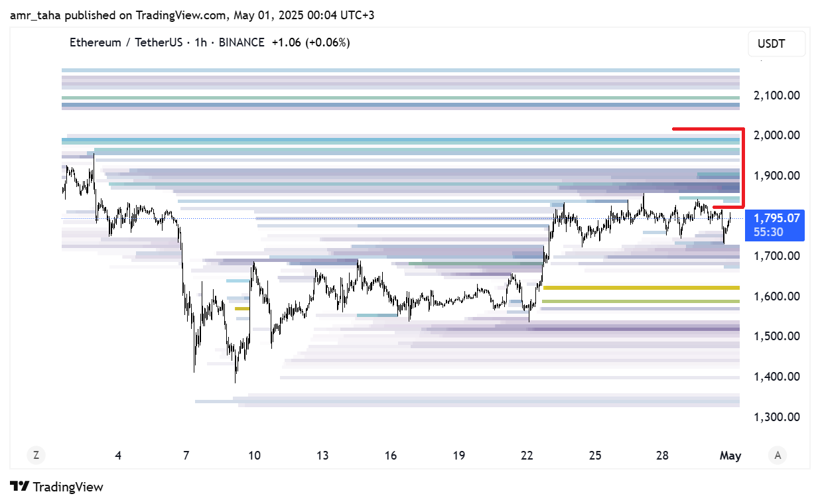Toggle the A auto-scale button
The height and width of the screenshot is (504, 820).
pos(778,455)
